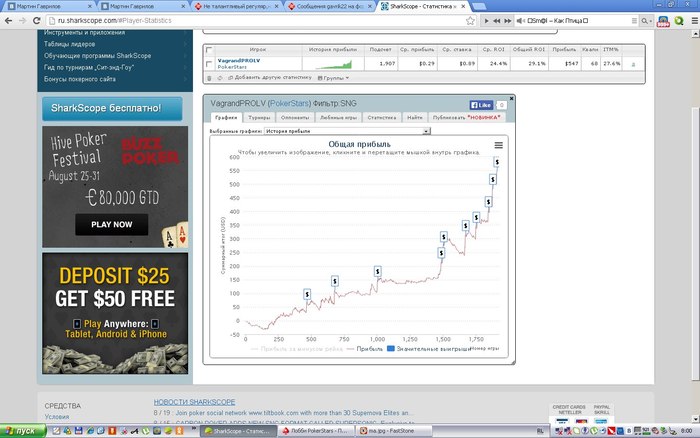Open the "НОВОСТИ SHARKSCOPE" link
Screen dimensions: 700x438
pyautogui.click(x=194, y=402)
